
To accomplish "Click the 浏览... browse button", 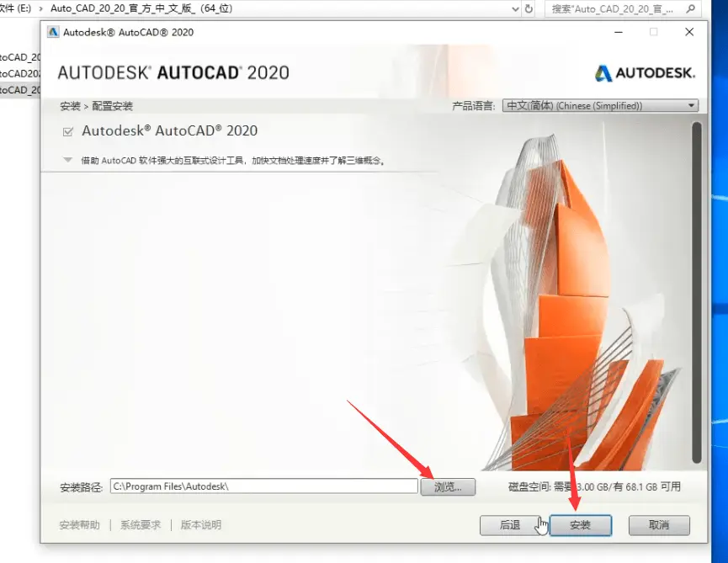I will pos(448,487).
